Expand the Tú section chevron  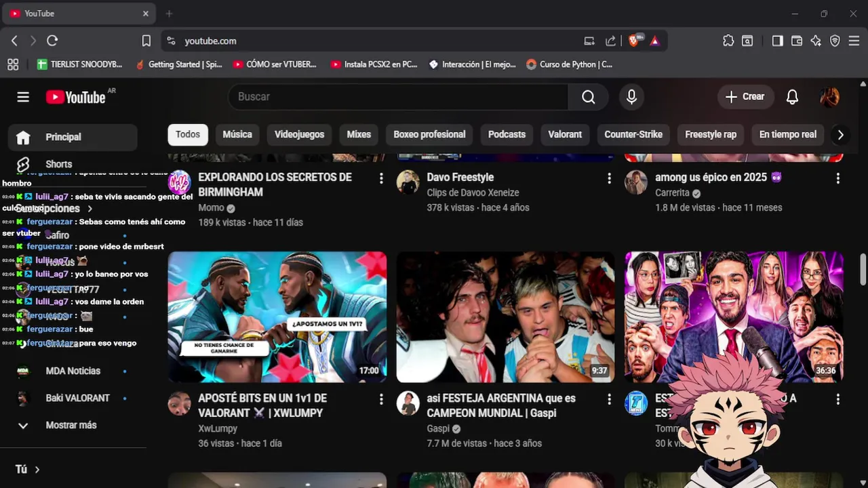point(37,470)
